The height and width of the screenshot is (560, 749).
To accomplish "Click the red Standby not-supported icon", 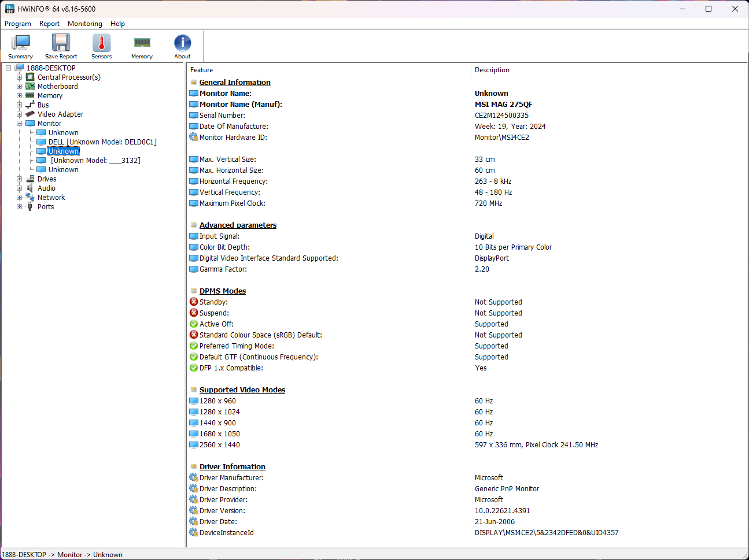I will coord(194,302).
